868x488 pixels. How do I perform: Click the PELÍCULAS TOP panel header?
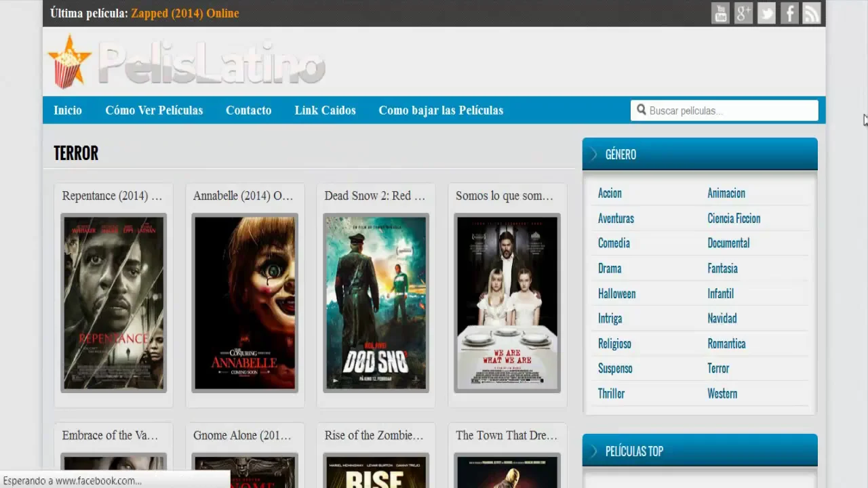coord(700,451)
